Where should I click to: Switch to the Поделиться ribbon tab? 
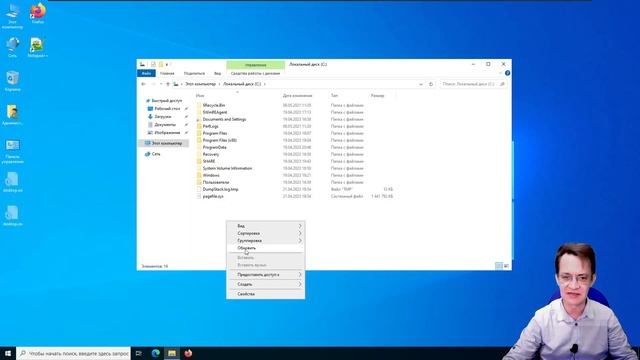[194, 73]
